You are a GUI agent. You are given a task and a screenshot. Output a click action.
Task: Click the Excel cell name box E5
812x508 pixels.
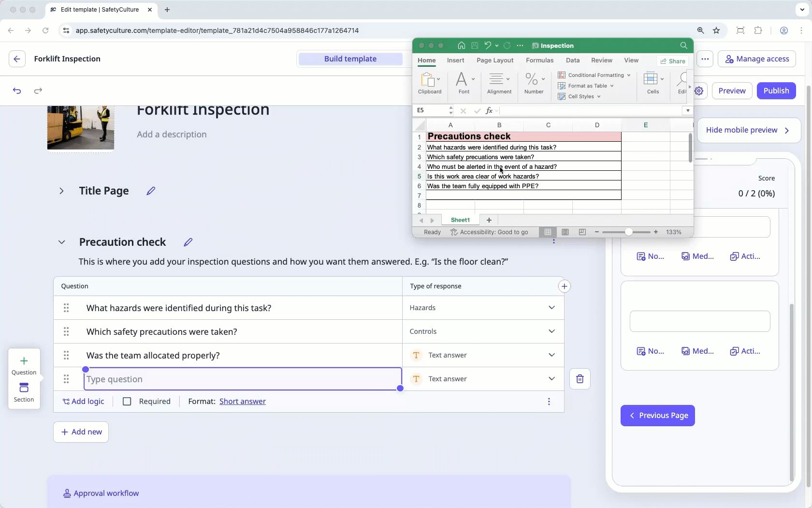[x=432, y=110]
